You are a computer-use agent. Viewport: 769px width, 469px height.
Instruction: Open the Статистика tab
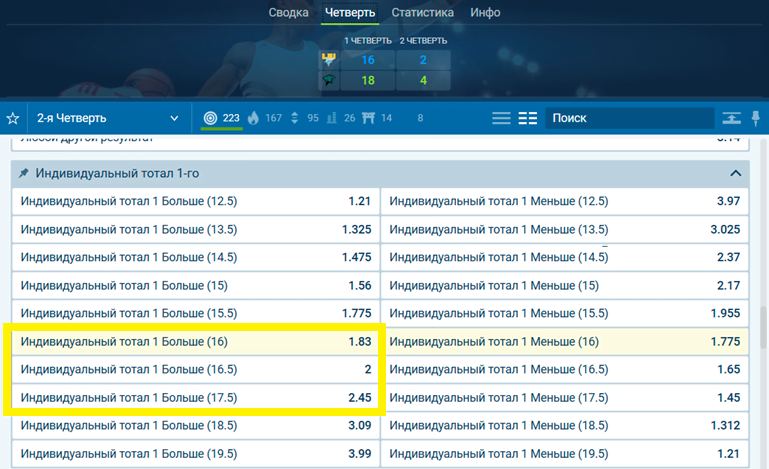pos(422,13)
